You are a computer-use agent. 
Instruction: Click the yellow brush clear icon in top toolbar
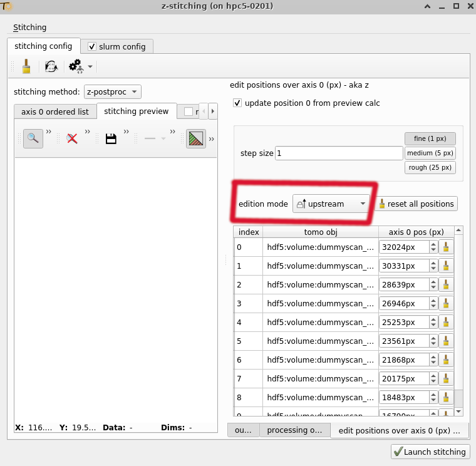click(x=26, y=66)
